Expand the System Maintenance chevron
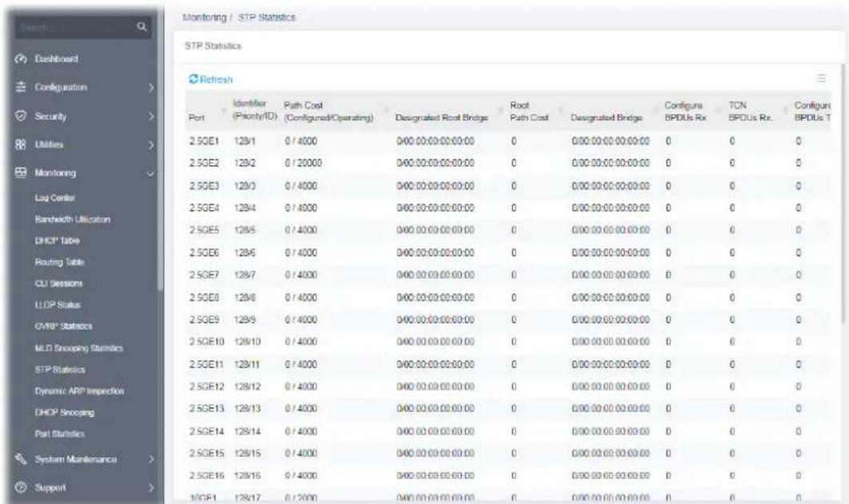The height and width of the screenshot is (504, 849). pyautogui.click(x=151, y=459)
